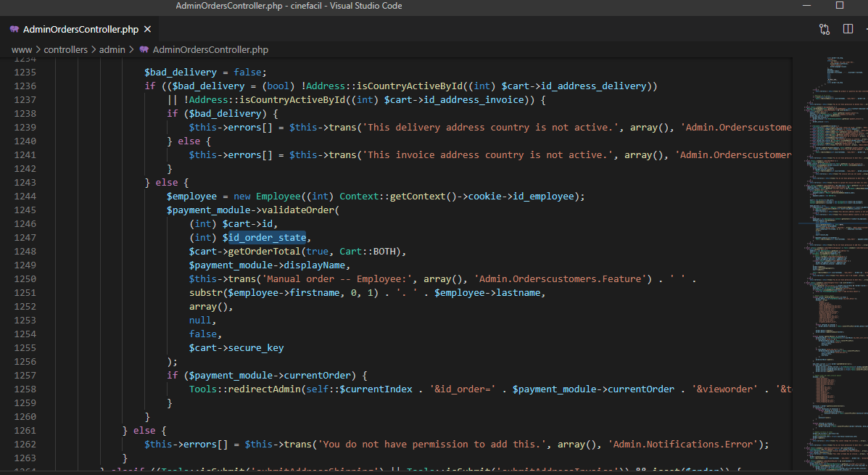
Task: Click the PHP elephant icon in the tab
Action: (x=14, y=30)
